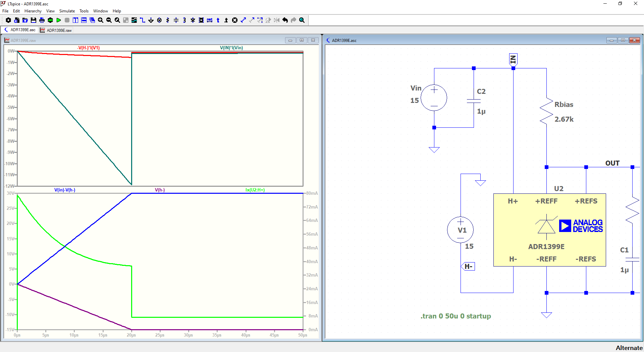
Task: Add text comment to schematic
Action: 218,20
